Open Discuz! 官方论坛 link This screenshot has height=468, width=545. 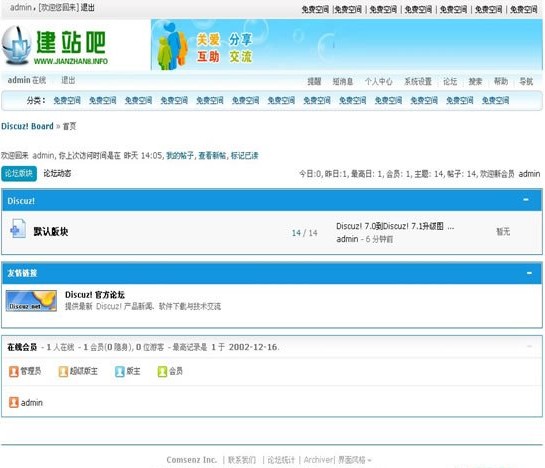[x=95, y=294]
